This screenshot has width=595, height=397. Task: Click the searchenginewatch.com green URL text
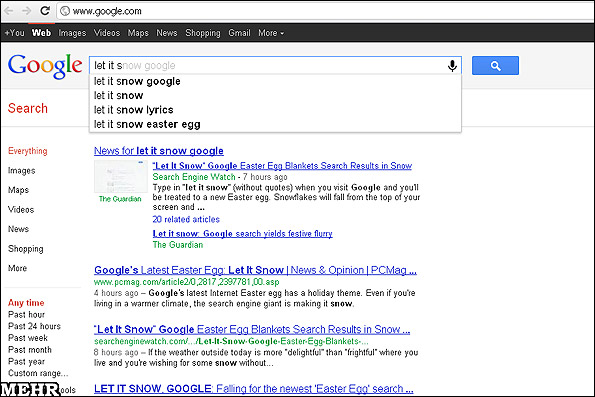pyautogui.click(x=231, y=341)
